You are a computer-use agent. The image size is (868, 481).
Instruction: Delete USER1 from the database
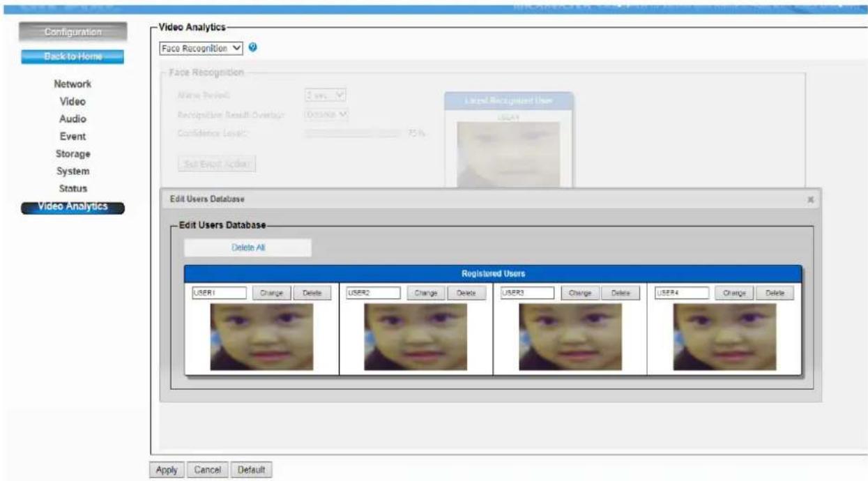coord(312,293)
